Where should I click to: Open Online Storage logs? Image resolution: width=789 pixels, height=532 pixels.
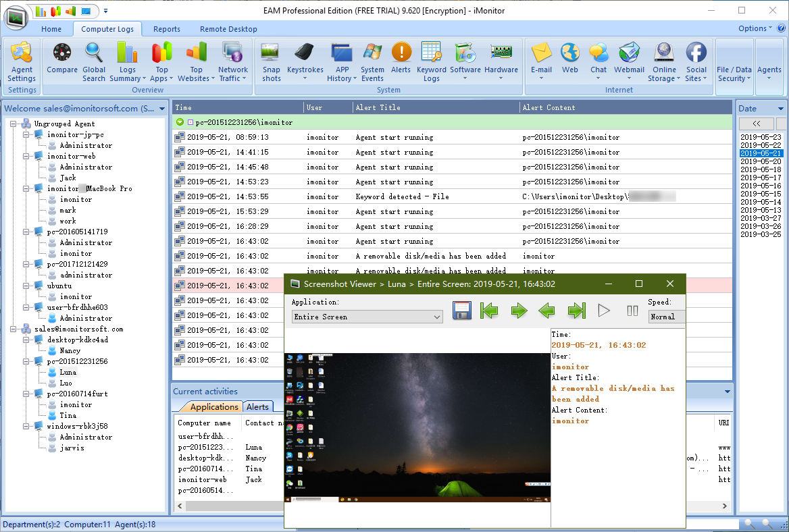(664, 62)
